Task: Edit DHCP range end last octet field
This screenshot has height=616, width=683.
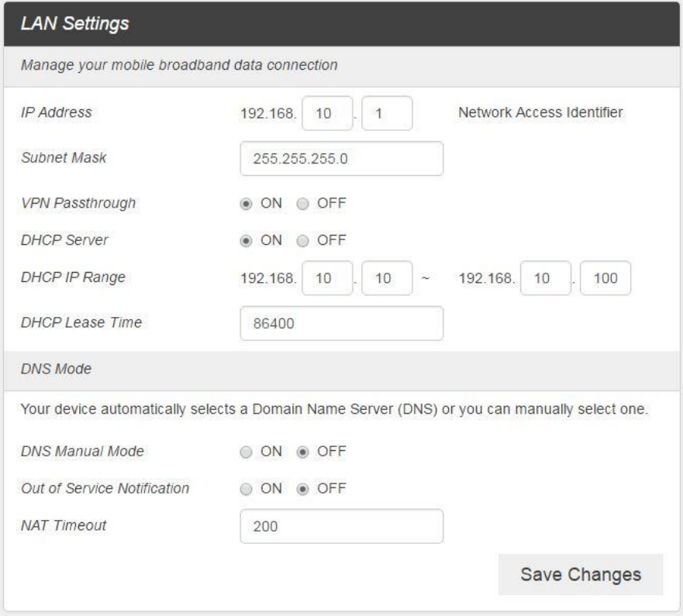Action: (x=605, y=279)
